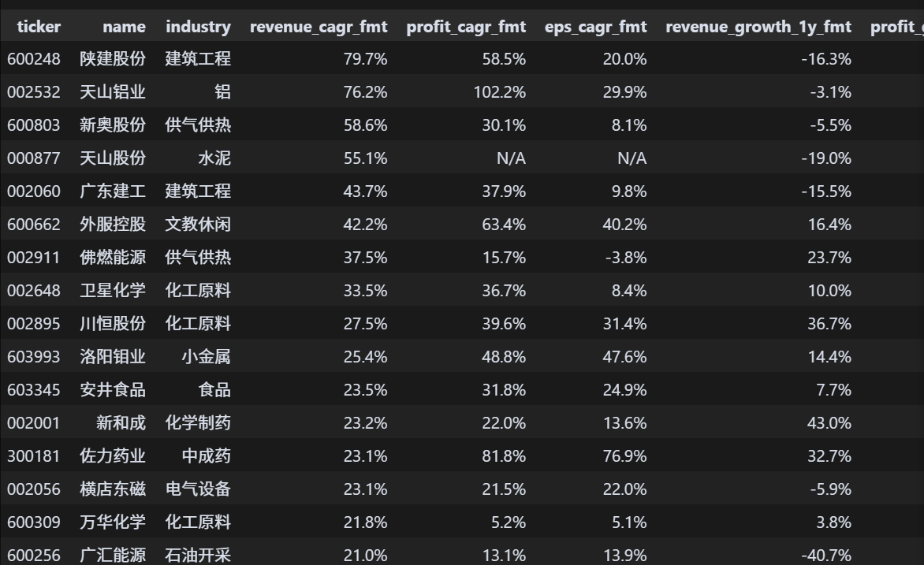Click EPS CAGR N/A for 天山股份
924x565 pixels.
click(632, 158)
